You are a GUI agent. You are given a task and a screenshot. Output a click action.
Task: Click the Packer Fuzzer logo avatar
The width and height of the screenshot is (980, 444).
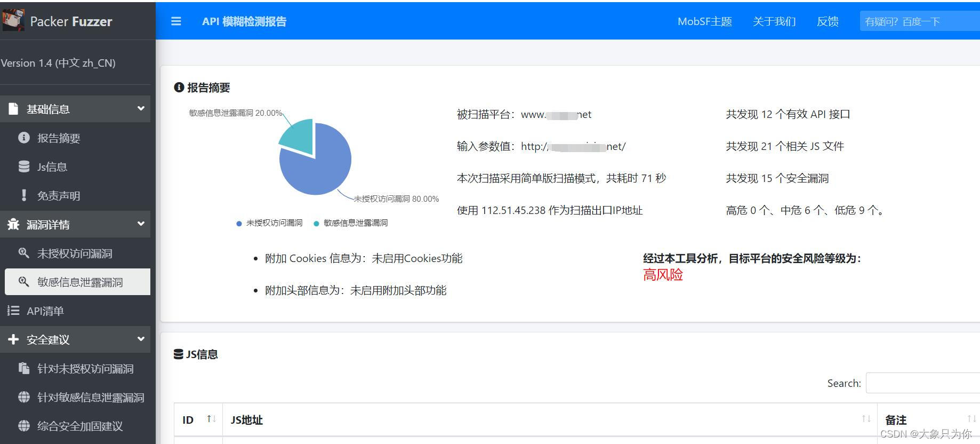tap(13, 20)
